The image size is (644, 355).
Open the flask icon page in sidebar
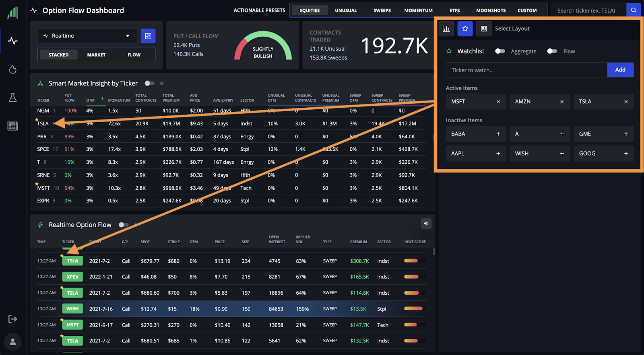(x=13, y=97)
